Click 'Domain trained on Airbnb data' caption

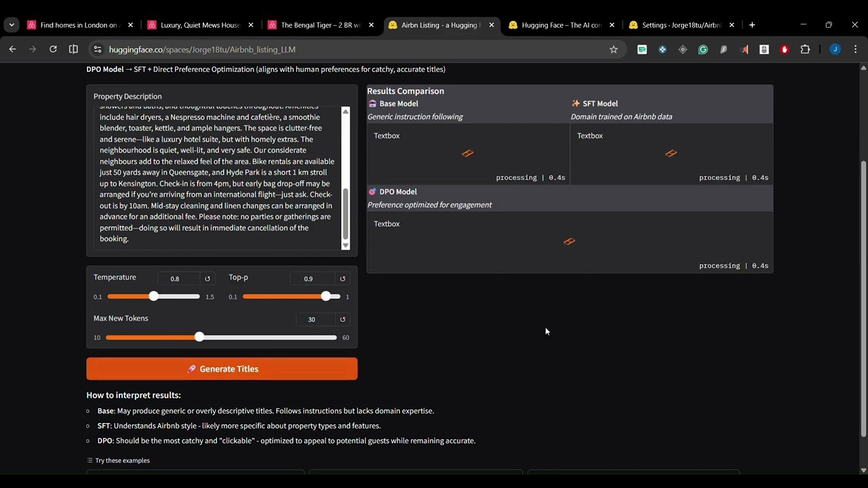[x=621, y=117]
